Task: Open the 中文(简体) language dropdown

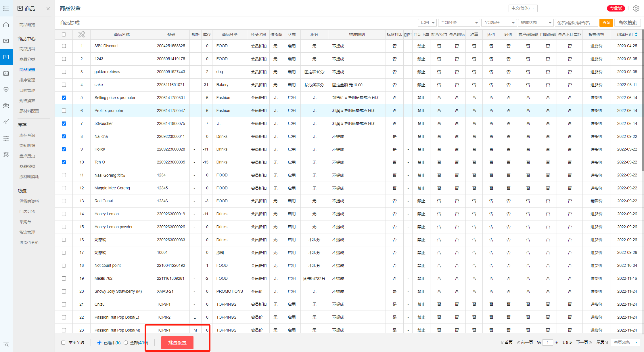Action: click(523, 8)
